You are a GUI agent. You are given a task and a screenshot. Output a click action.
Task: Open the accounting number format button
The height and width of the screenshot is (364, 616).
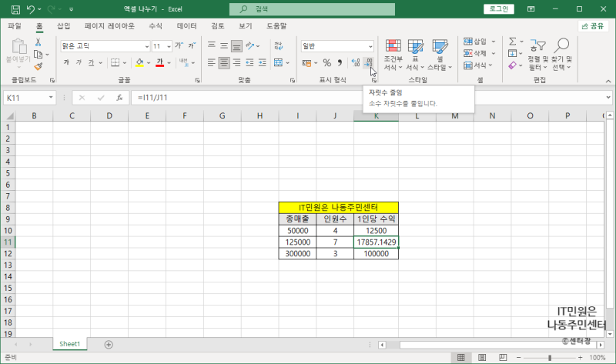click(x=306, y=62)
